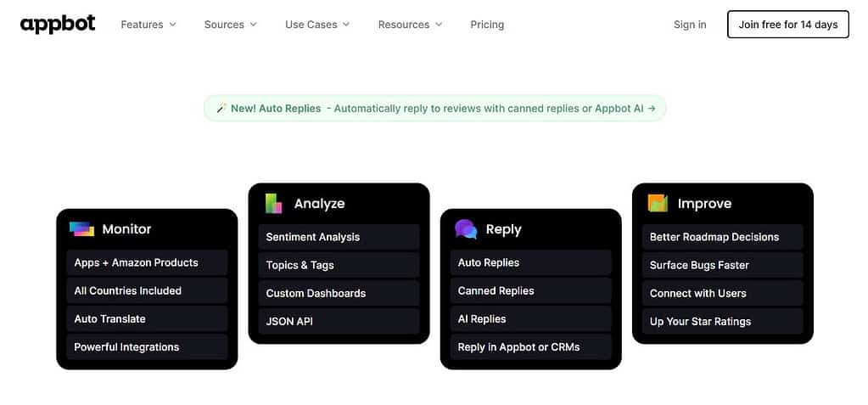The width and height of the screenshot is (868, 405).
Task: Expand the Resources dropdown chevron
Action: coord(439,25)
